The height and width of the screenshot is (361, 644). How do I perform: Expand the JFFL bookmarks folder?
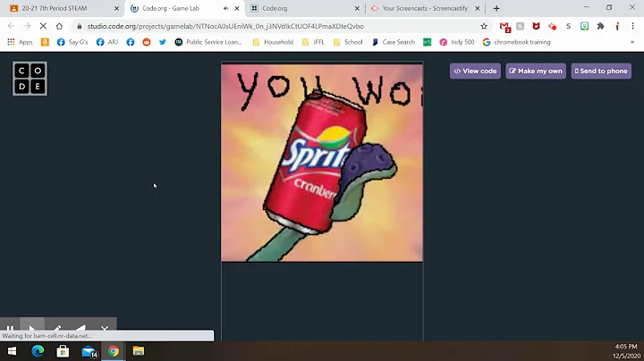(313, 42)
